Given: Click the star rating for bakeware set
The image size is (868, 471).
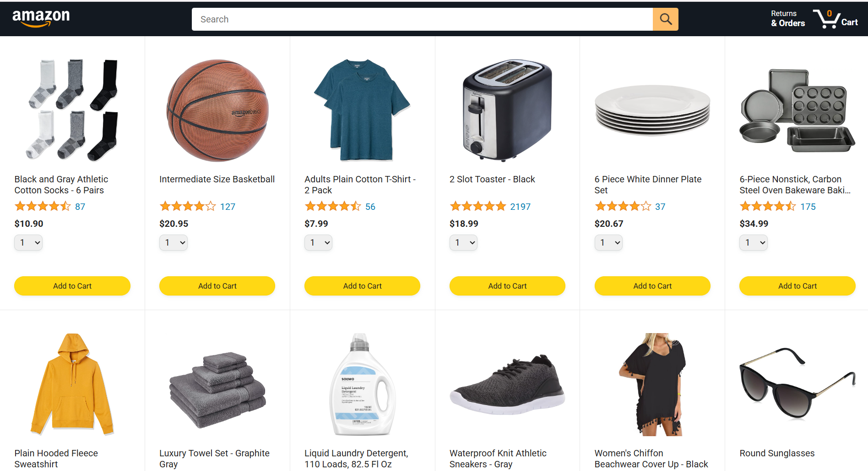Looking at the screenshot, I should point(768,207).
